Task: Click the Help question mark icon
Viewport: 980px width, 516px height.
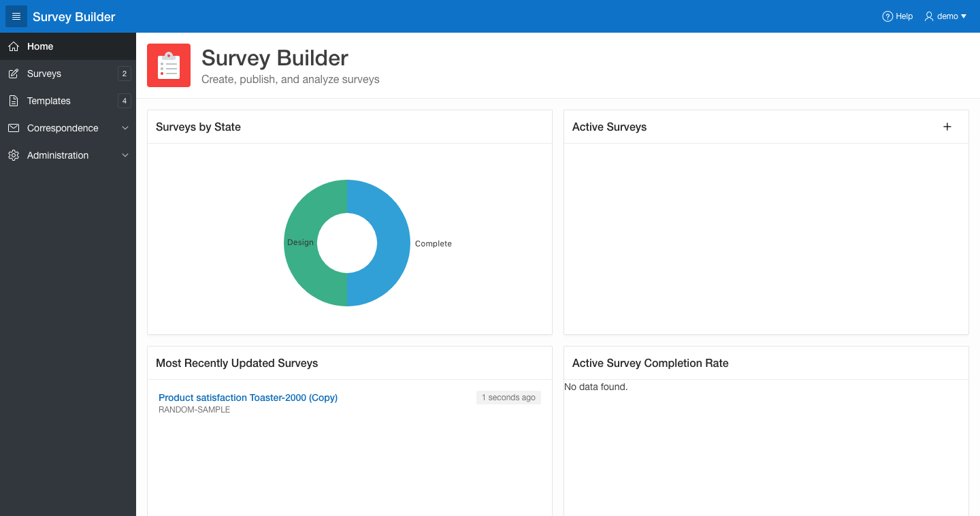Action: pyautogui.click(x=887, y=16)
